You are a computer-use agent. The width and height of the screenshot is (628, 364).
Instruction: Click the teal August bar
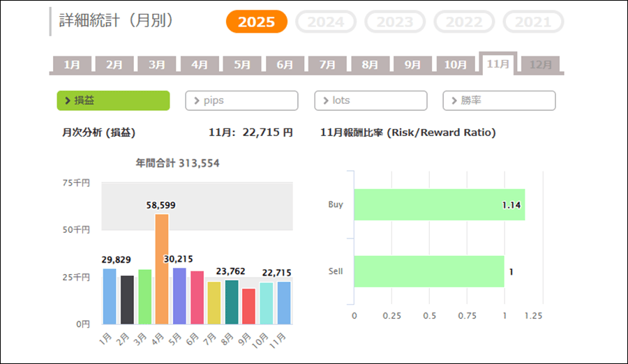point(232,302)
